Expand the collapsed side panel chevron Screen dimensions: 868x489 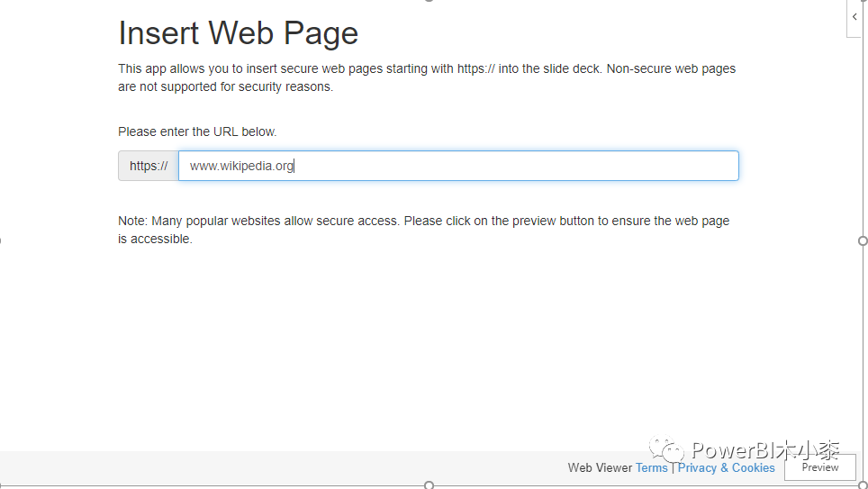click(854, 16)
